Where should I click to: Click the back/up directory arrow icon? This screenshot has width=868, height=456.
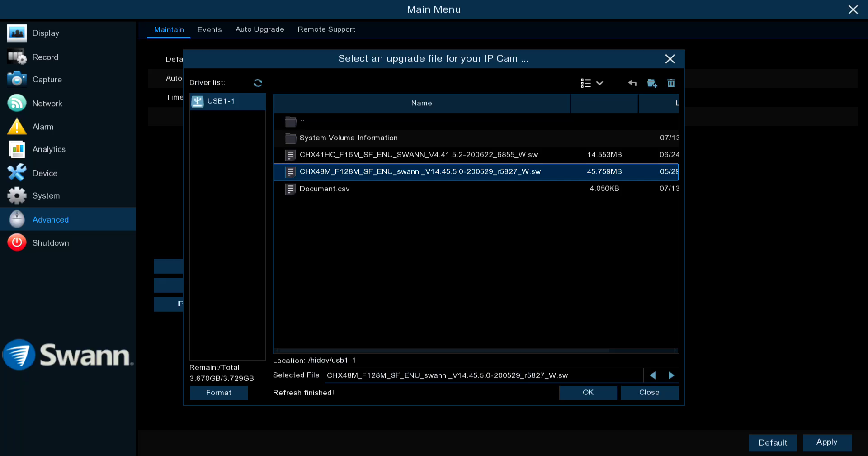tap(632, 83)
